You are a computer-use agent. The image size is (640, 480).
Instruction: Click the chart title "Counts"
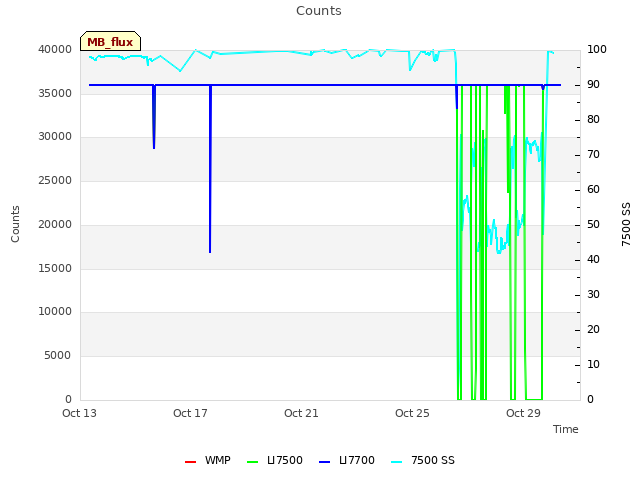[x=319, y=11]
